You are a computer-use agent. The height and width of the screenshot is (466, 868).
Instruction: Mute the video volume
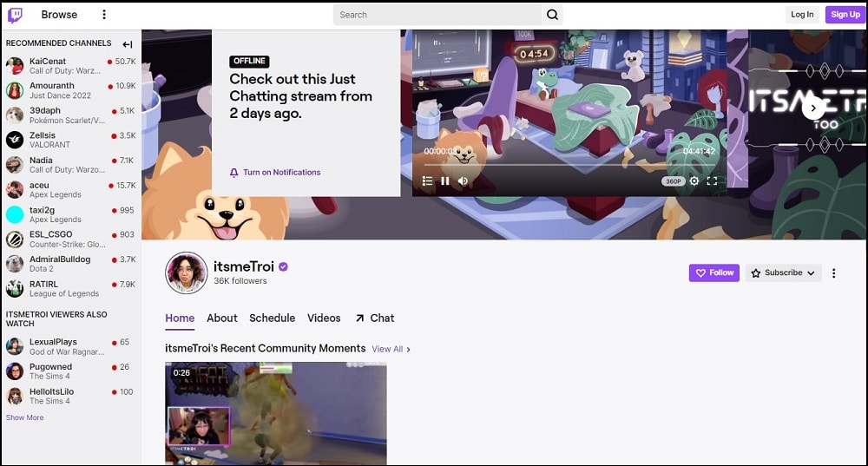[x=464, y=181]
